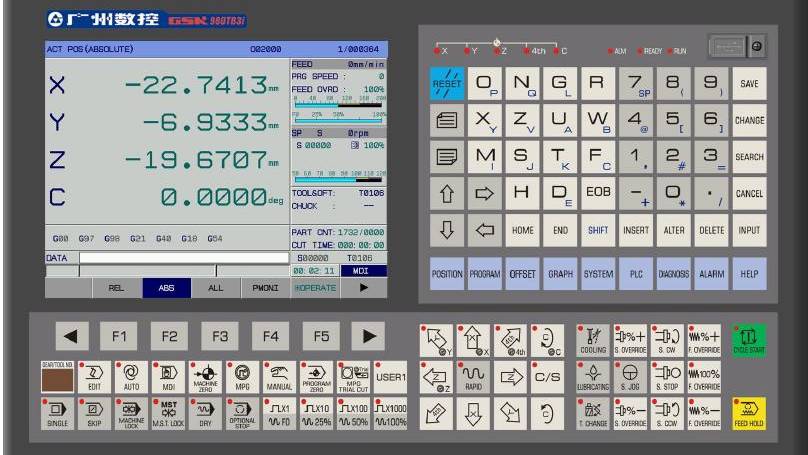Select MDI mode key on lower panel

169,377
